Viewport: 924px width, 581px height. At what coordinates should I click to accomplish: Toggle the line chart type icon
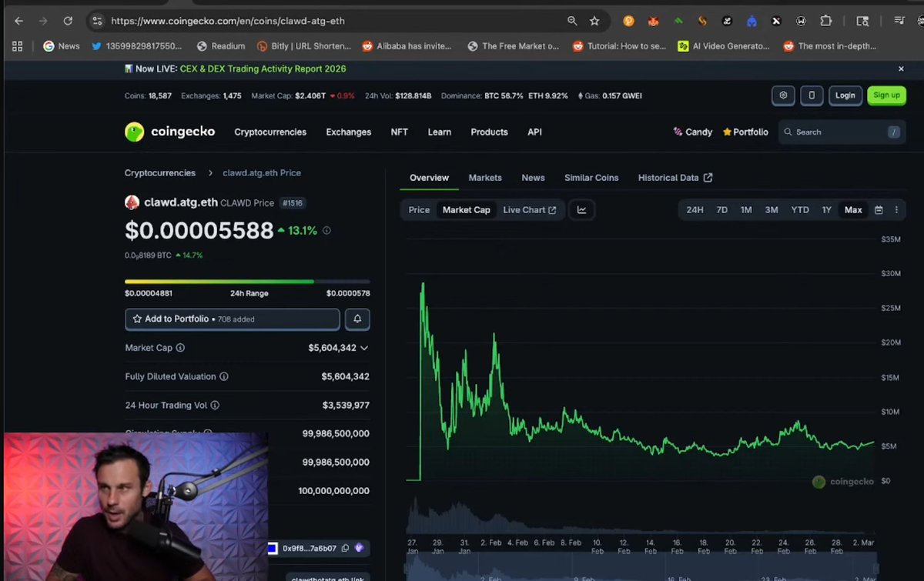point(581,210)
